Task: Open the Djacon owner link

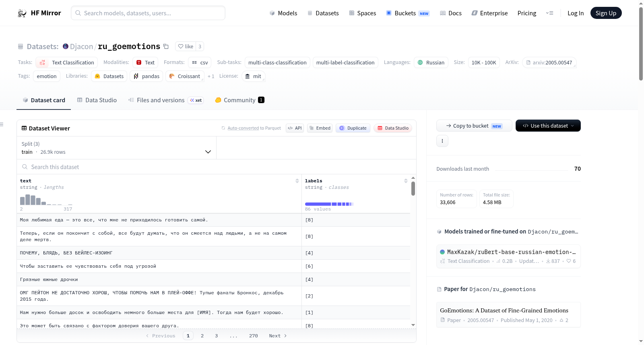Action: click(x=81, y=46)
